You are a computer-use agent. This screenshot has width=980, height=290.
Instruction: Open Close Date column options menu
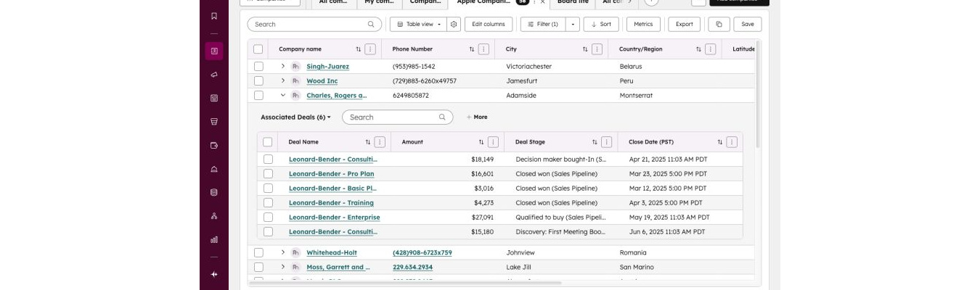732,142
